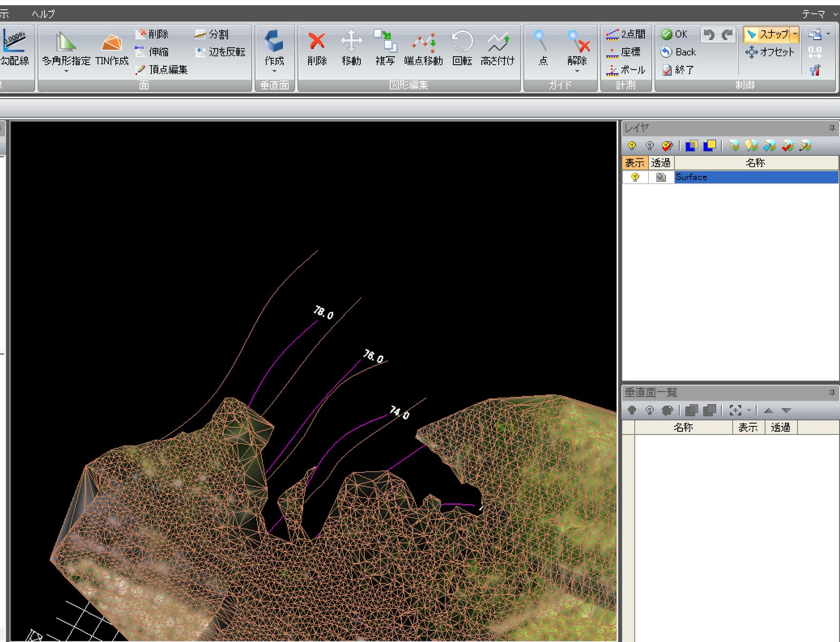Select the ポール pole measure tool
Image resolution: width=840 pixels, height=642 pixels.
pyautogui.click(x=625, y=70)
